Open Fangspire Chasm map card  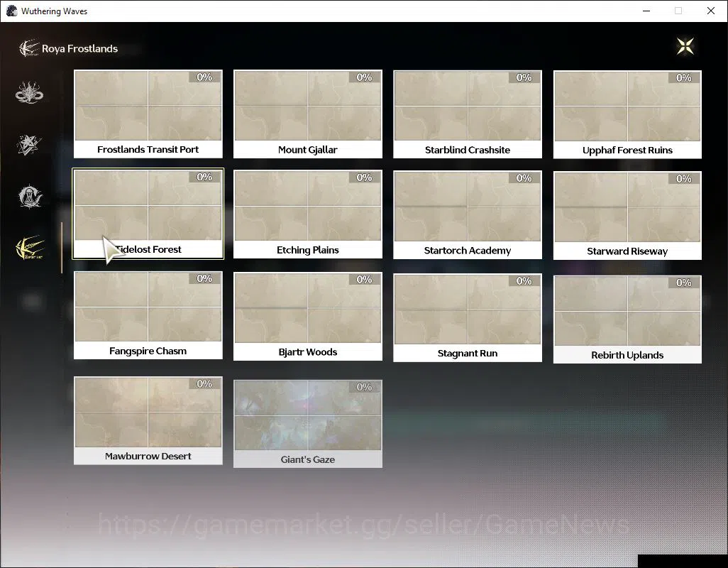(148, 315)
